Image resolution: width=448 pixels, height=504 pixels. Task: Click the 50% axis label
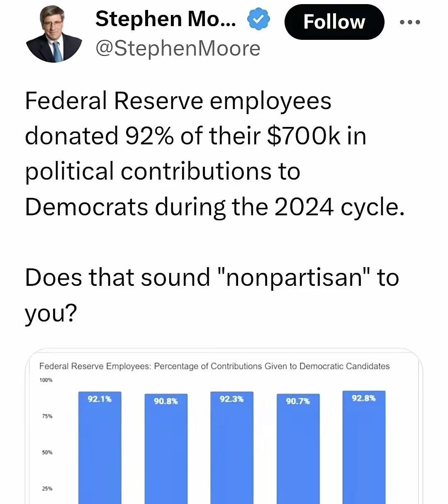click(x=47, y=452)
